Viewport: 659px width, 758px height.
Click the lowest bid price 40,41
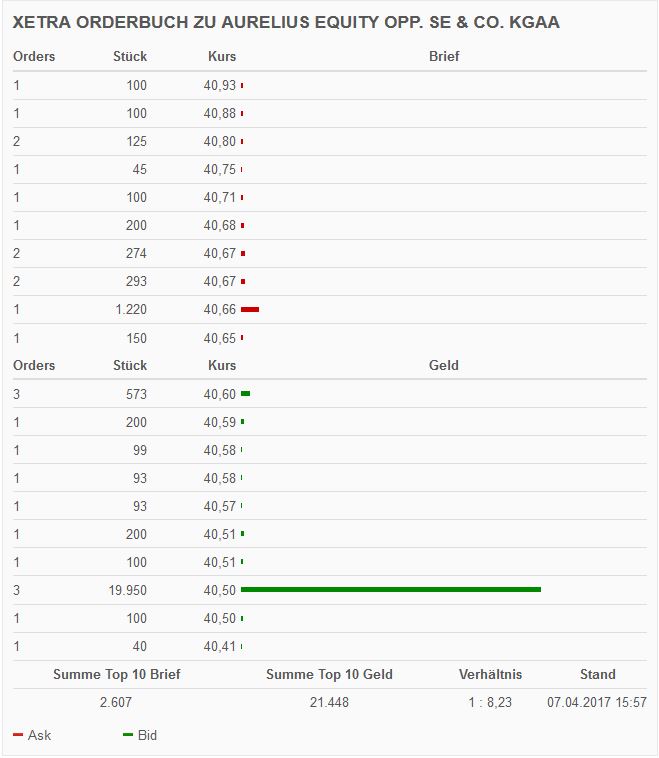[220, 647]
